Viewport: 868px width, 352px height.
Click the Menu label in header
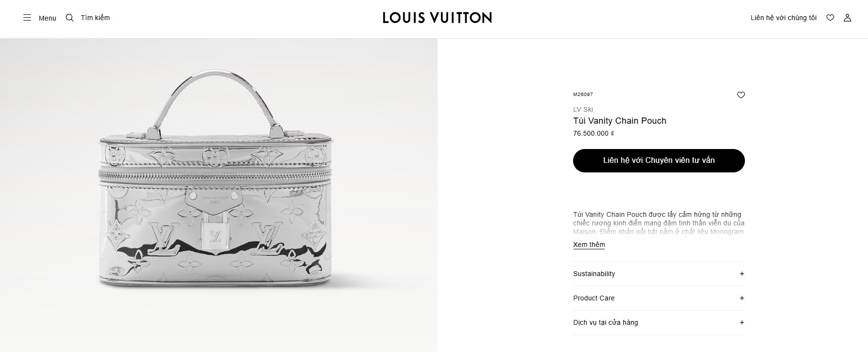(47, 18)
